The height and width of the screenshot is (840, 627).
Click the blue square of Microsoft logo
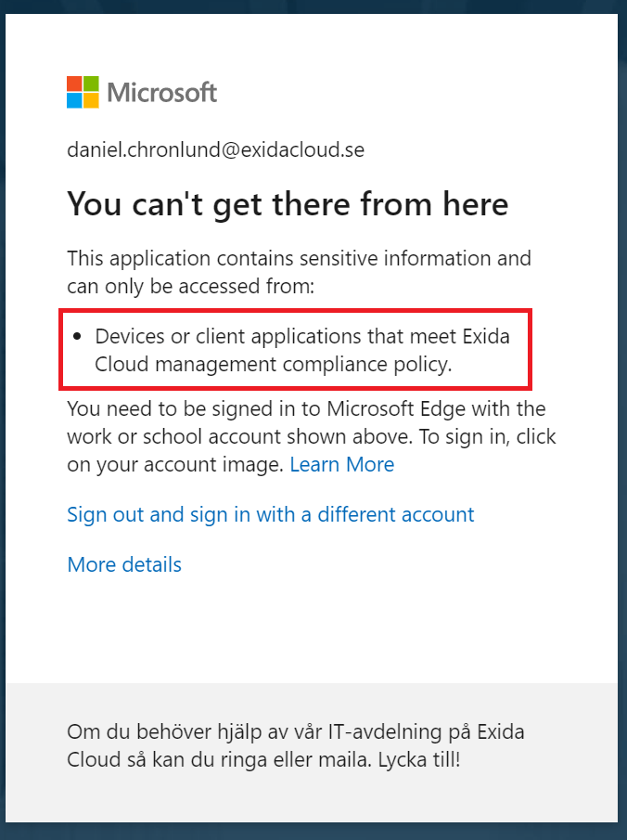pos(74,100)
